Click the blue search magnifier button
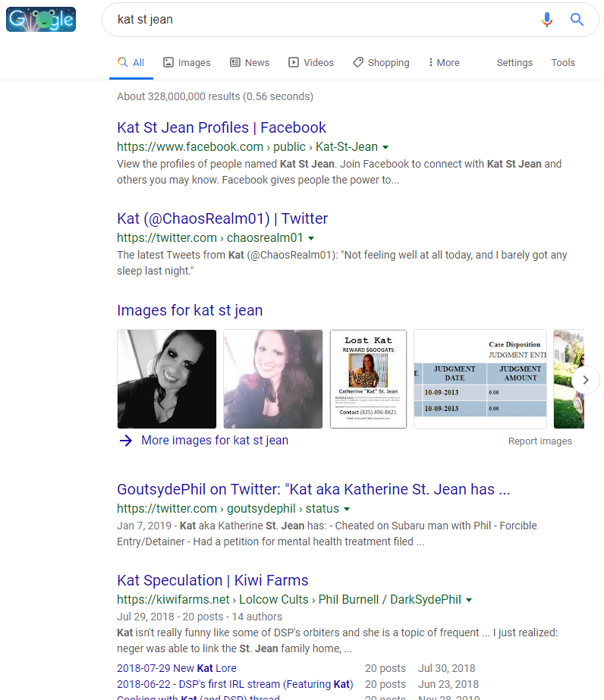Viewport: 604px width, 700px height. (x=577, y=20)
